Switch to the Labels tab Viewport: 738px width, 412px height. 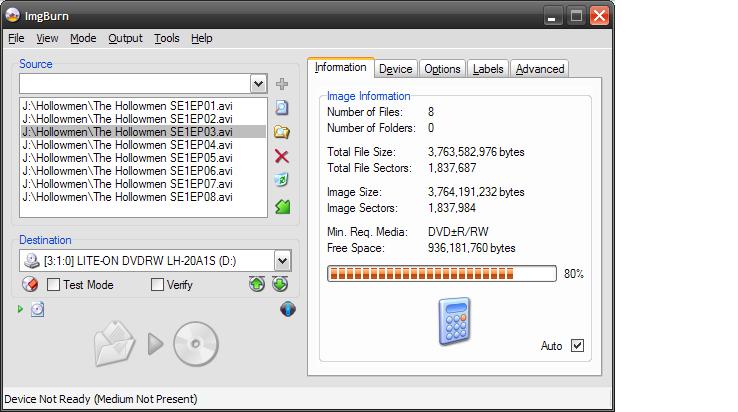pyautogui.click(x=488, y=69)
